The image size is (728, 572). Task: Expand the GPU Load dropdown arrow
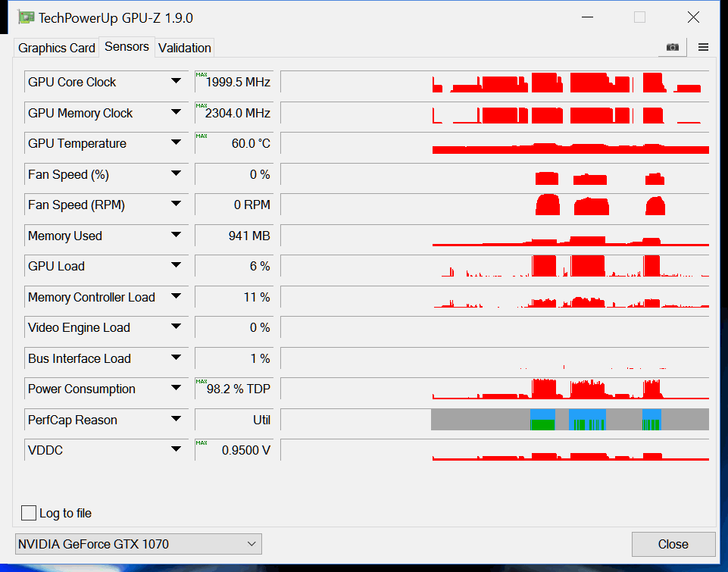176,266
